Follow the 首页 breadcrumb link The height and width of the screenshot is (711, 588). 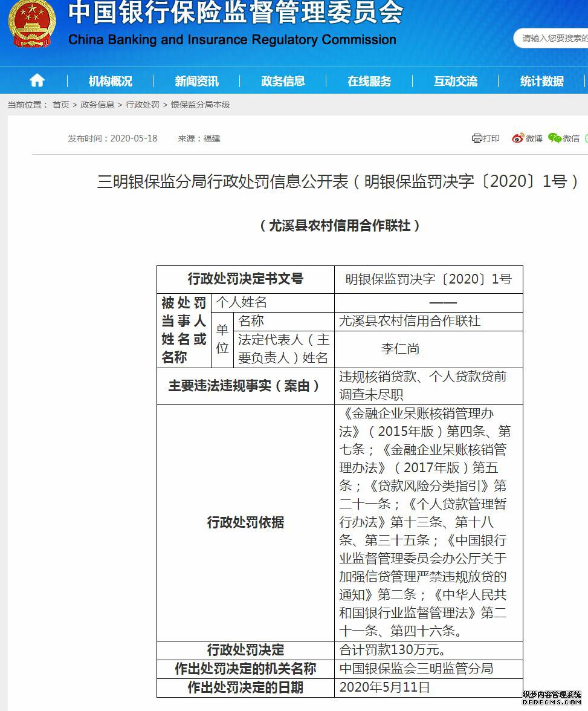click(x=61, y=105)
